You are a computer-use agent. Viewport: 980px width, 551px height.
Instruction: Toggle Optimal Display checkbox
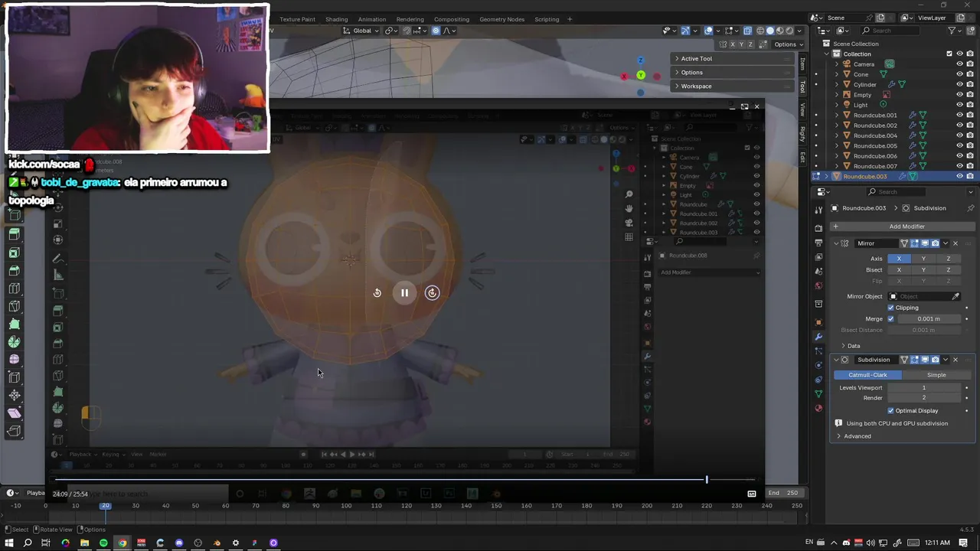coord(890,411)
